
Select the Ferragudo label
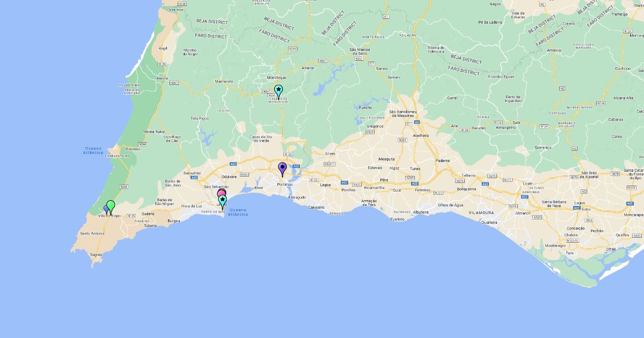[297, 197]
